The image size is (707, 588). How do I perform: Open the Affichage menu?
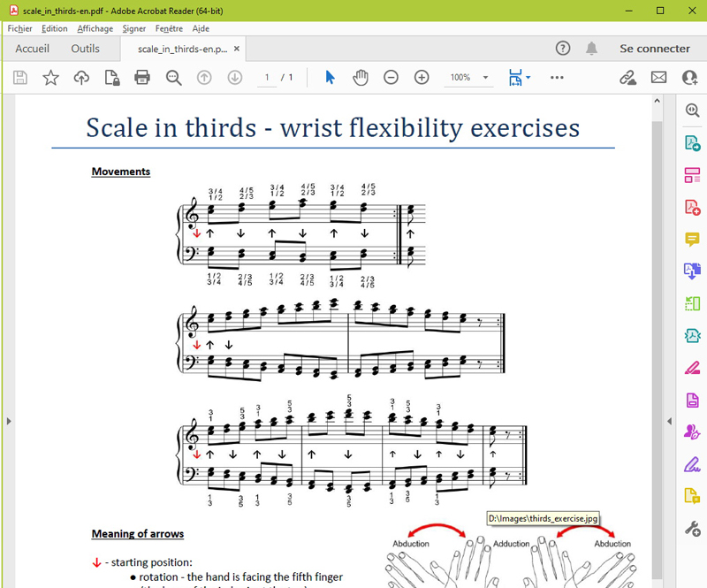pyautogui.click(x=95, y=28)
